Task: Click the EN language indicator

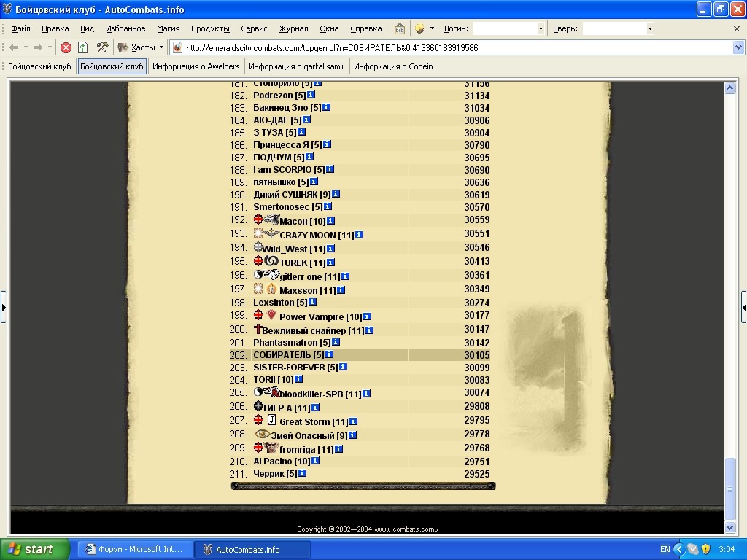Action: click(665, 549)
